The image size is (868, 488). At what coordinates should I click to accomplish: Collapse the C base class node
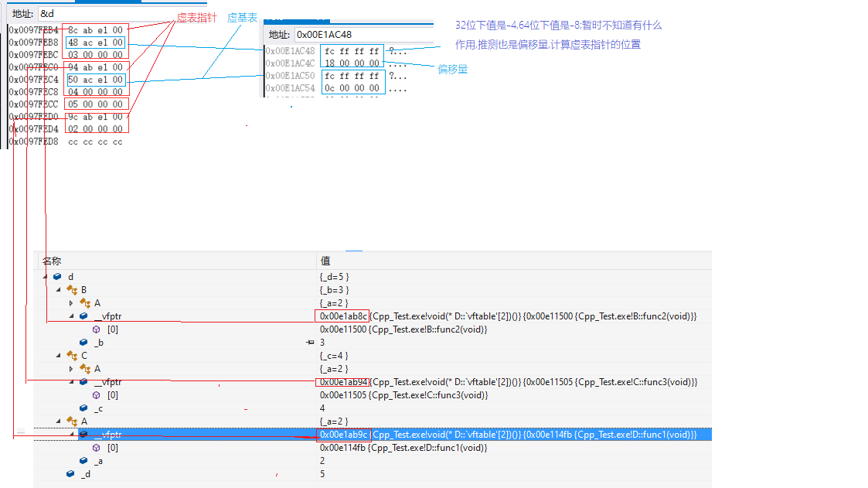coord(58,356)
